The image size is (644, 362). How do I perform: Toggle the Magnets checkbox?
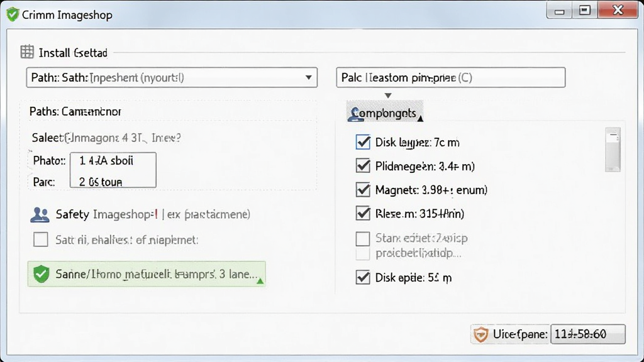[x=363, y=190]
